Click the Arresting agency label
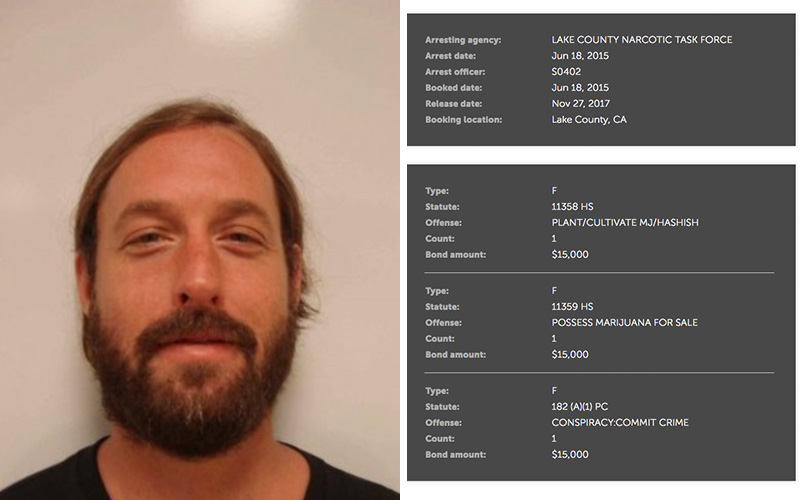This screenshot has width=800, height=500. [463, 40]
